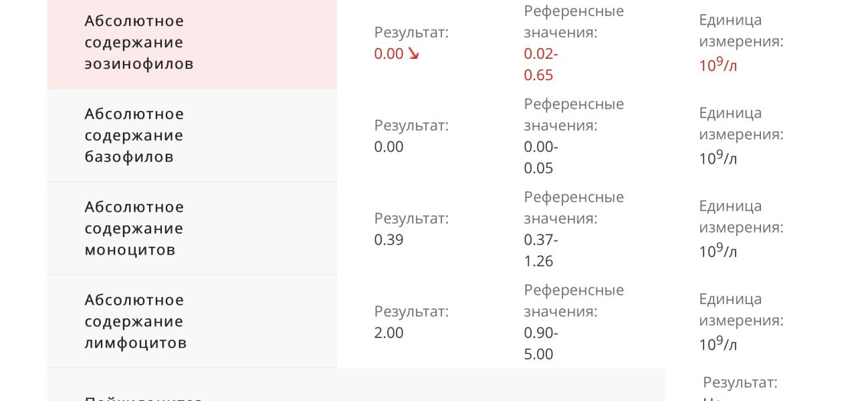The image size is (868, 401).
Task: Click the basophils result value 0.00
Action: [x=389, y=147]
